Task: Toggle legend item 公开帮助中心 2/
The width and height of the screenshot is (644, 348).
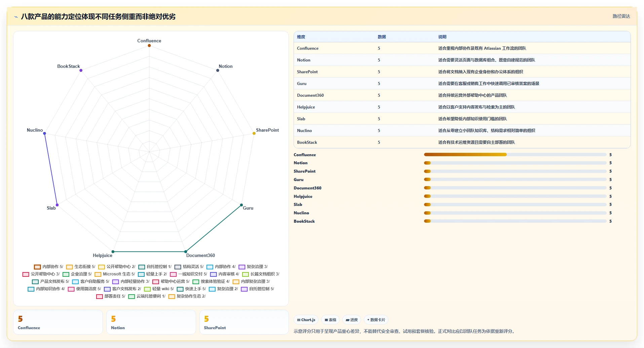Action: 117,267
